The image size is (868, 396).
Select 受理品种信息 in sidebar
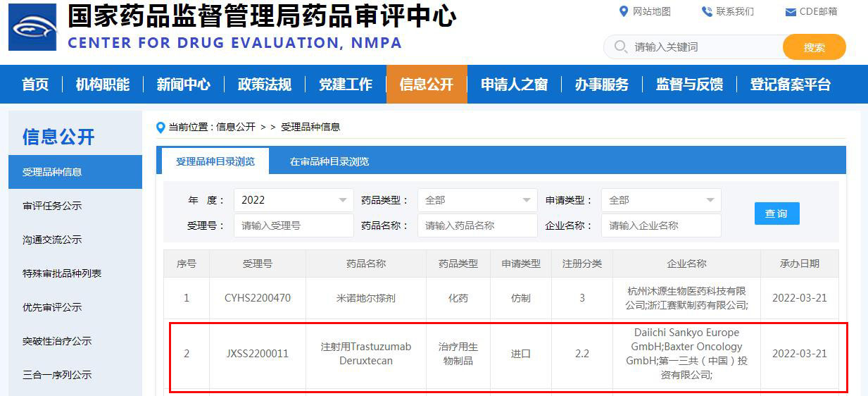coord(75,172)
